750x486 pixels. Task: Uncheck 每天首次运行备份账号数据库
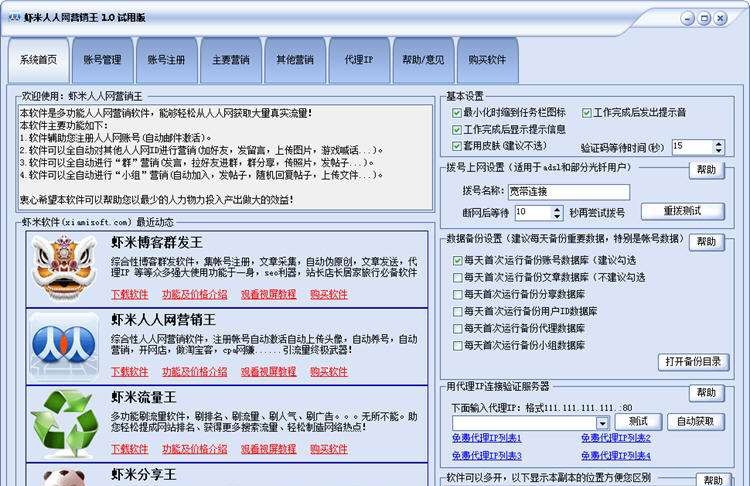pyautogui.click(x=457, y=261)
